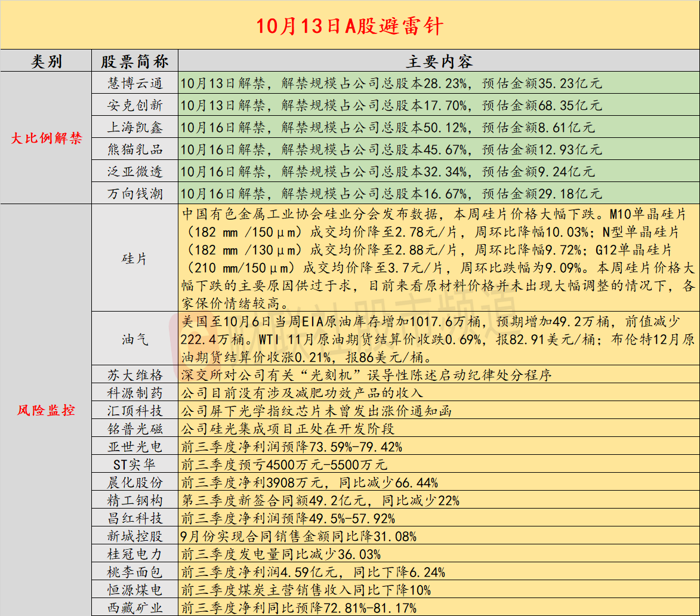Select stock name '汇顶科技'
Viewport: 700px width, 616px height.
click(135, 410)
